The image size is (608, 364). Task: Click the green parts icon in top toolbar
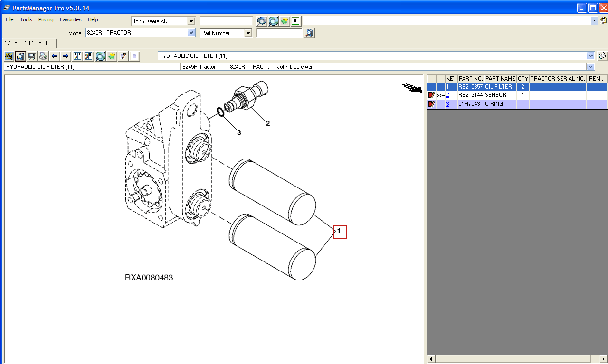pos(285,21)
